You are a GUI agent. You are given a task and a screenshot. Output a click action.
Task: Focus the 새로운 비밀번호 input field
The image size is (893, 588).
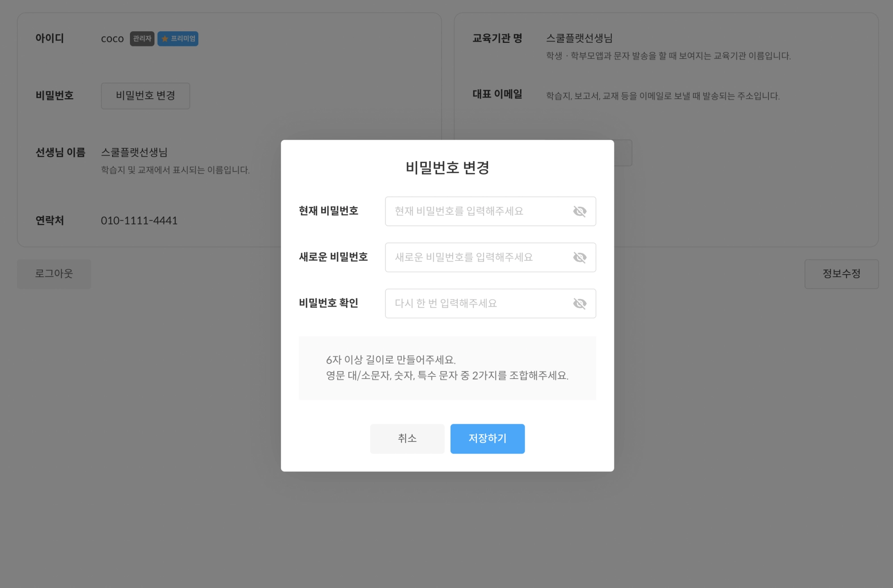tap(478, 257)
